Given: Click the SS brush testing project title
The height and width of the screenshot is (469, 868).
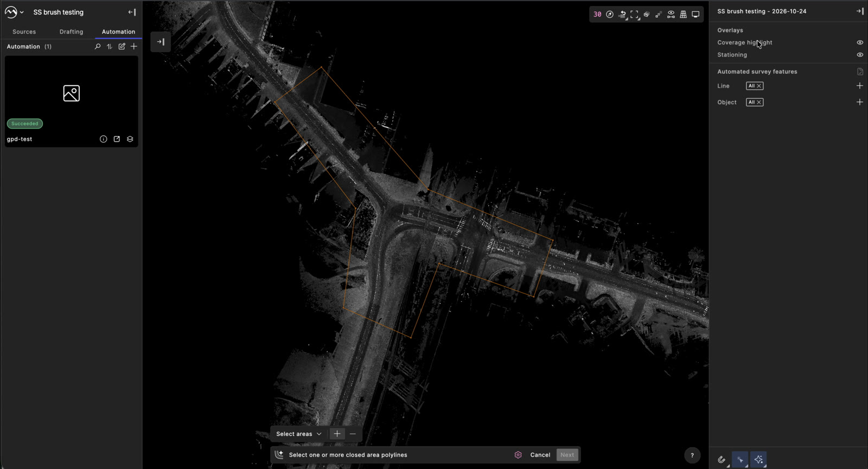Looking at the screenshot, I should coord(59,12).
